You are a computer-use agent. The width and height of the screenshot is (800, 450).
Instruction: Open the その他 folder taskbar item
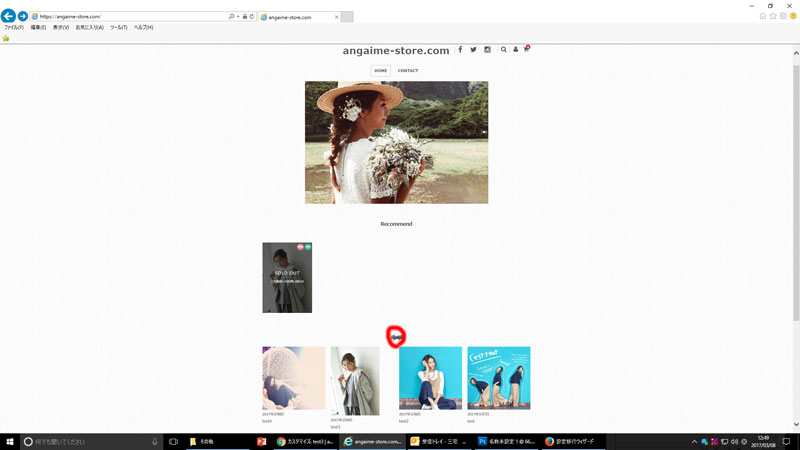click(x=217, y=441)
